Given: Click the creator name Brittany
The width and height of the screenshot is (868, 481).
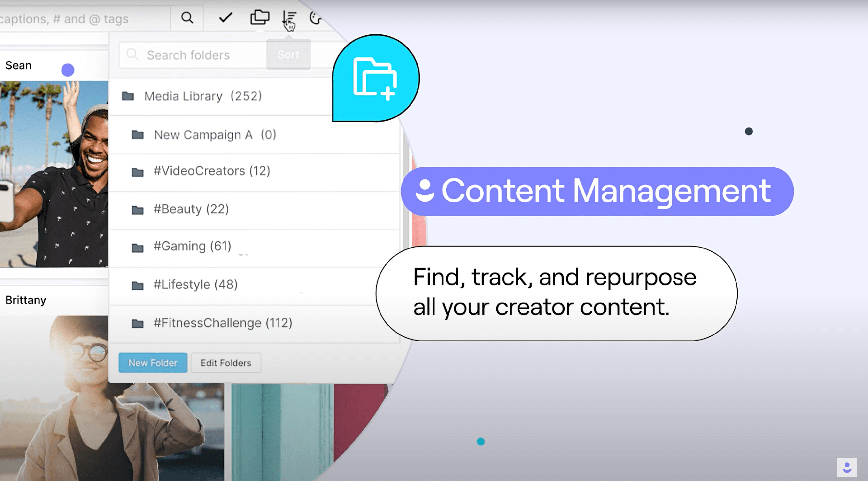Looking at the screenshot, I should (x=26, y=300).
